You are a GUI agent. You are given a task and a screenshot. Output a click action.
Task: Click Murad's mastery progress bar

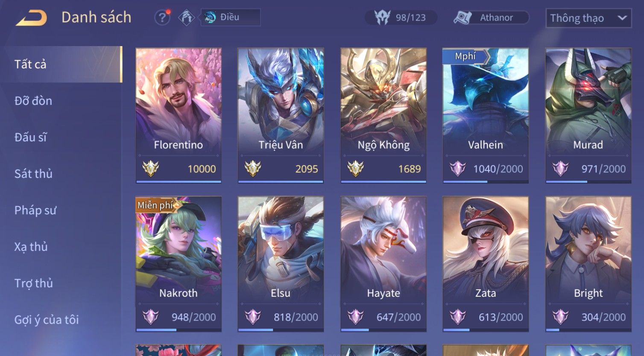click(588, 181)
